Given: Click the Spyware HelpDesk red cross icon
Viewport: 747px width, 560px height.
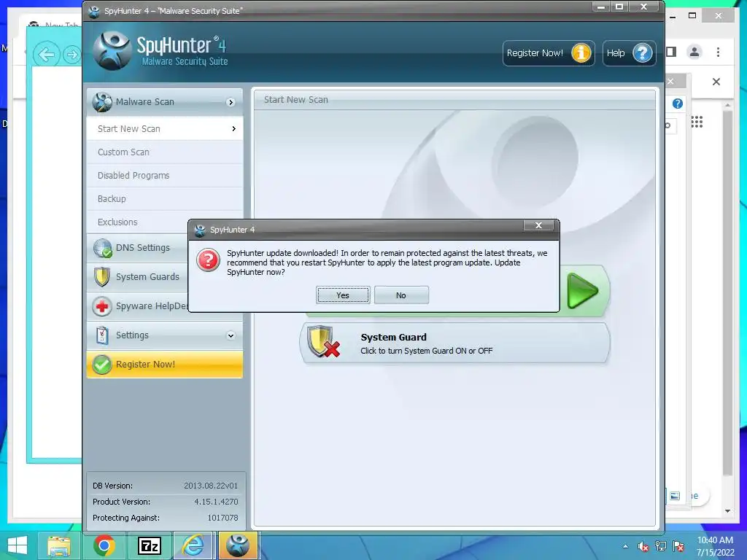Looking at the screenshot, I should (102, 306).
